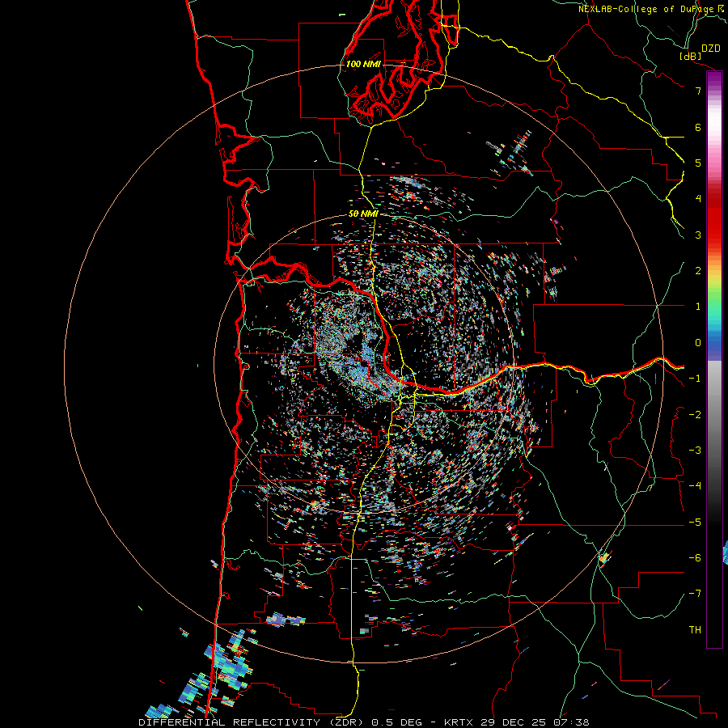Viewport: 728px width, 728px height.
Task: Click the -3 value on color scale
Action: point(695,451)
